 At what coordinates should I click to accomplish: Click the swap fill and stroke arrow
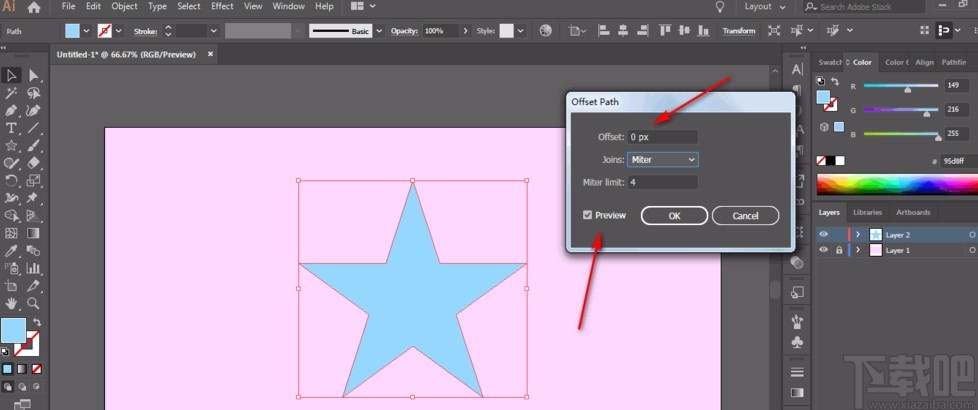point(36,322)
